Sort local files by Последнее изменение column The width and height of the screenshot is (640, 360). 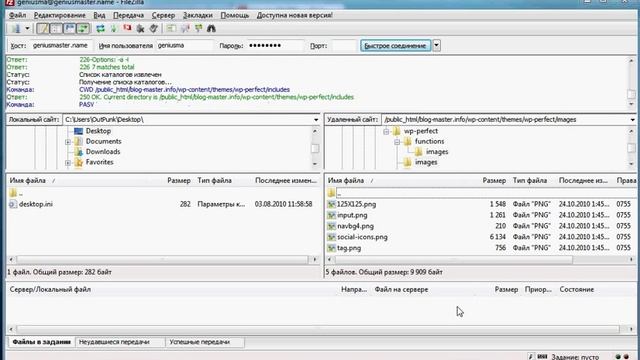point(286,180)
